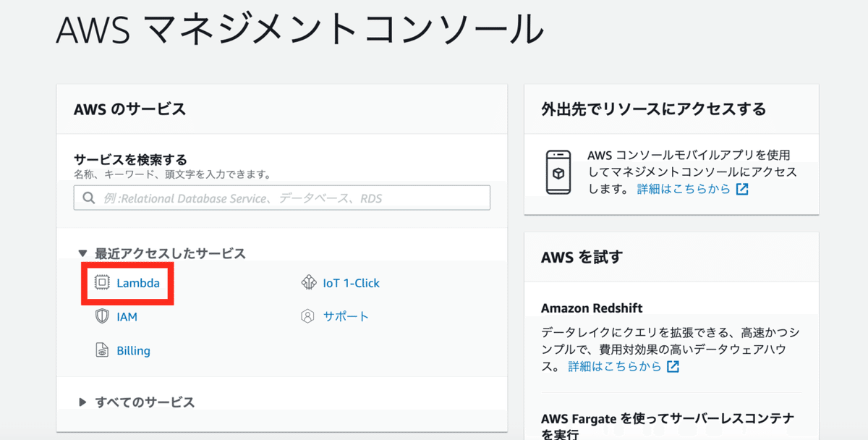Click the IAM shield icon
Screen dimensions: 868x440
tap(102, 316)
